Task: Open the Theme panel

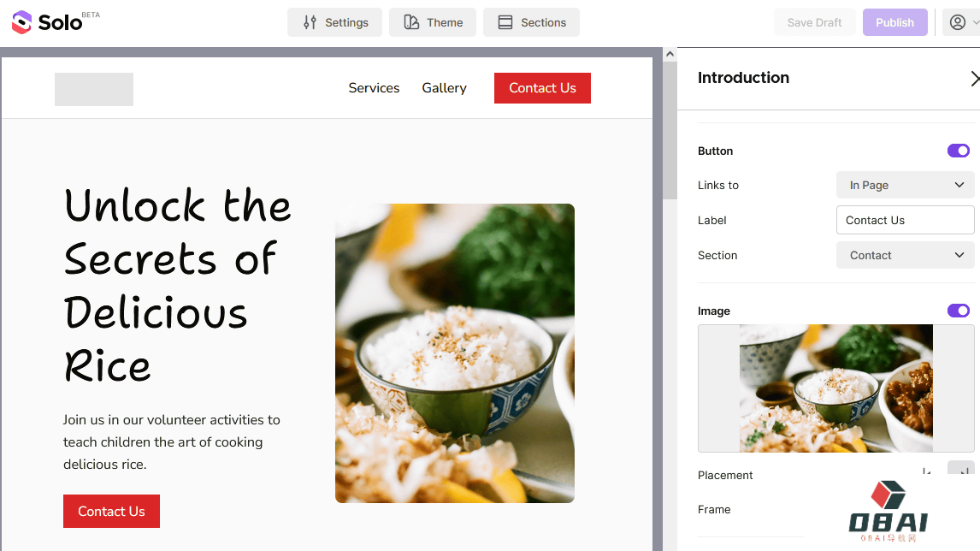Action: 433,22
